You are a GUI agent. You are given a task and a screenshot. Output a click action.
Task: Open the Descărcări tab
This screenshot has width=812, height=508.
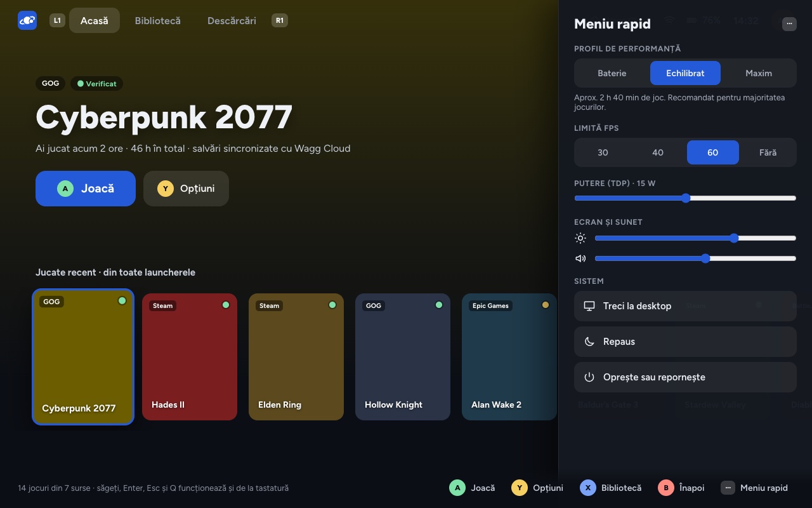(232, 20)
